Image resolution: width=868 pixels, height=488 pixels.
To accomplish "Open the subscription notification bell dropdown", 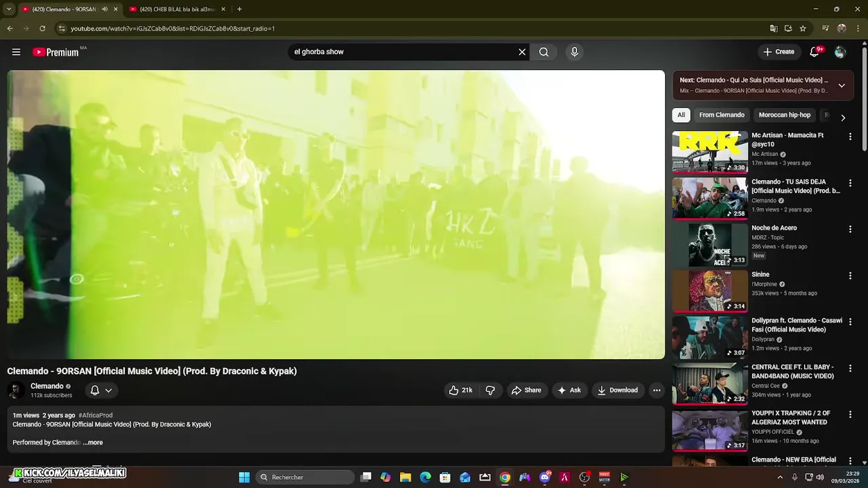I will 101,390.
